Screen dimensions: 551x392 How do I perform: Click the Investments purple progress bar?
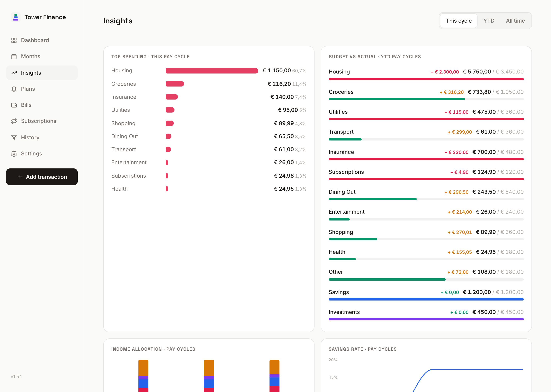(x=426, y=319)
